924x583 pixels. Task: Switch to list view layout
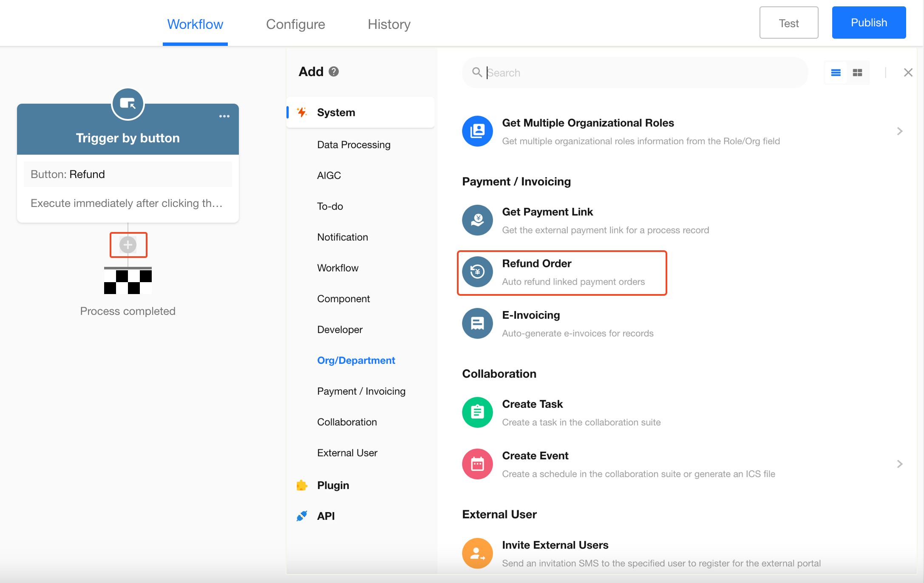pos(836,73)
